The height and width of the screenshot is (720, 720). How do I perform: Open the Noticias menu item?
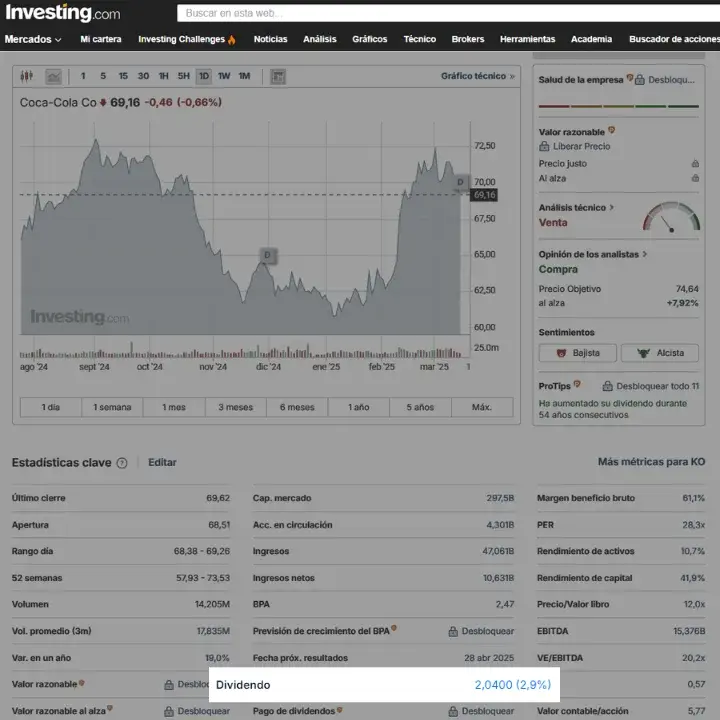(270, 40)
